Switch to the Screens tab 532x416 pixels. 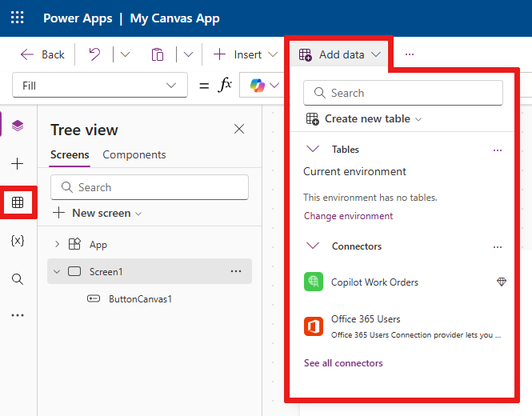pos(70,154)
